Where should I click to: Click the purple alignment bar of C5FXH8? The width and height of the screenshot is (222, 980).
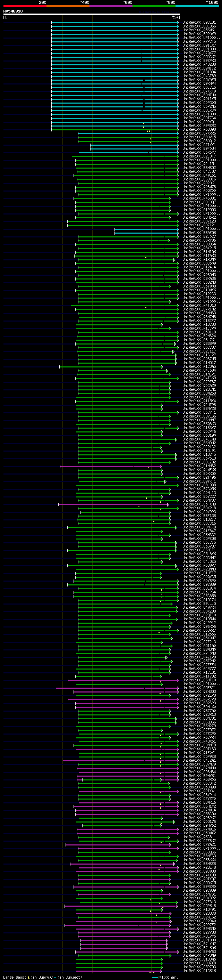[x=114, y=504]
